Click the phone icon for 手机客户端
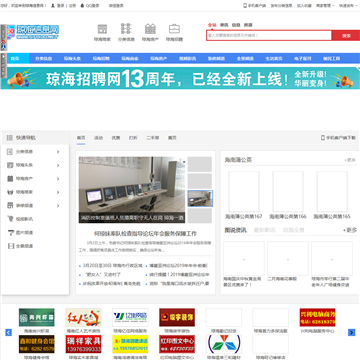The height and width of the screenshot is (360, 360). coord(245,5)
